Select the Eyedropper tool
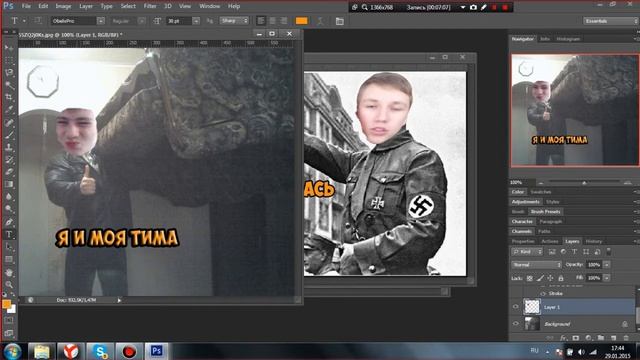Viewport: 640px width, 360px height. [x=9, y=109]
